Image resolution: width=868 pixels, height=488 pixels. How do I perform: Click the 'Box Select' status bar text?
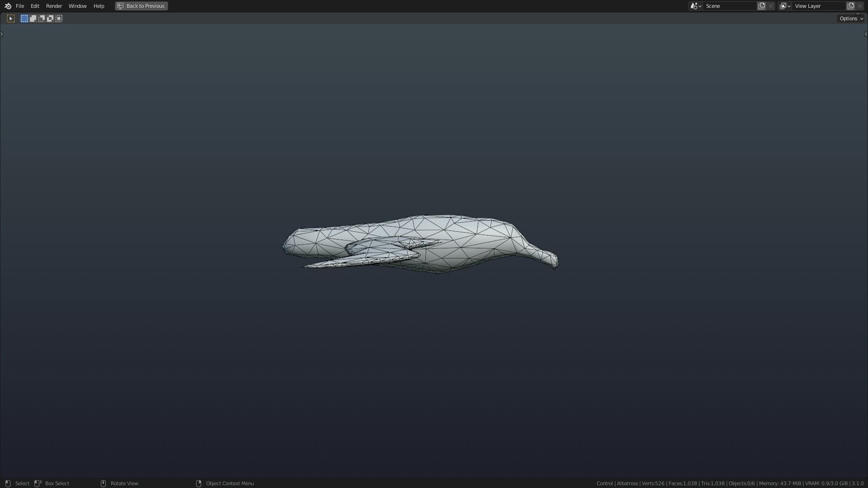(x=57, y=483)
